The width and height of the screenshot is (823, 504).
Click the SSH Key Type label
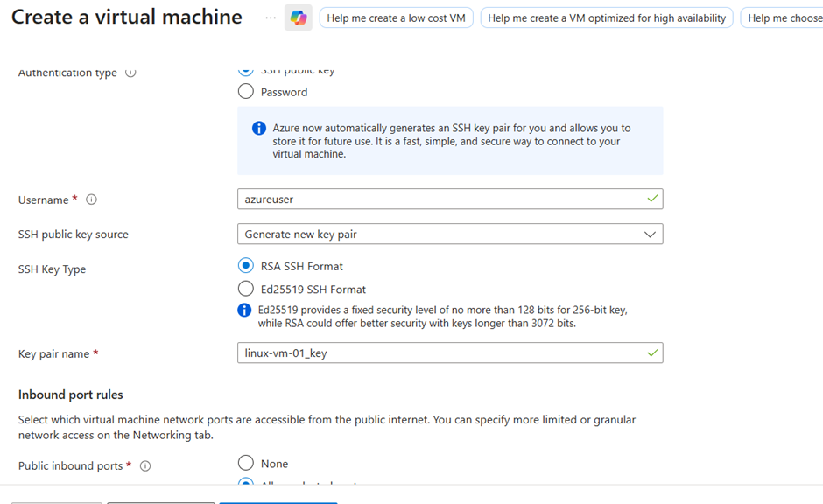tap(52, 269)
